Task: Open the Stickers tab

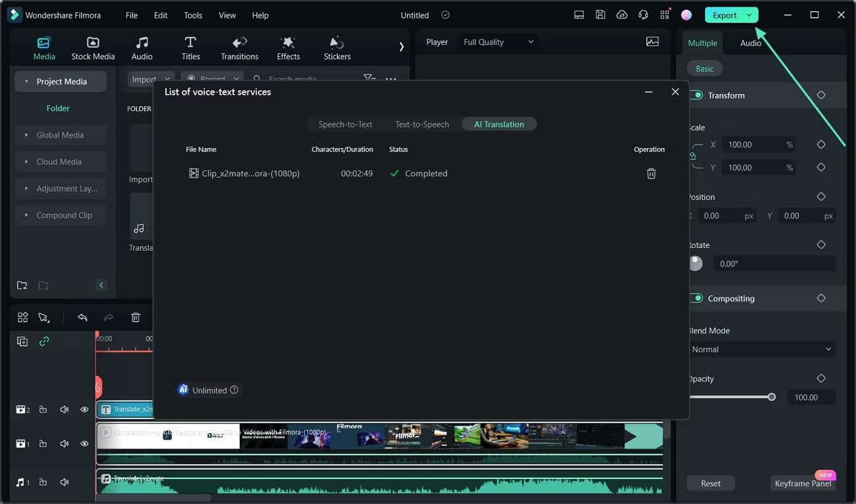Action: pos(337,49)
